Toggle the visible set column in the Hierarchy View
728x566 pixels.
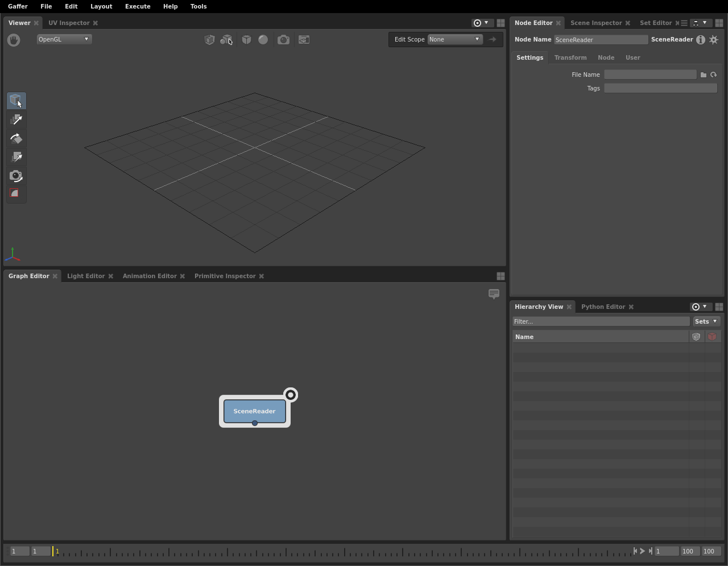pyautogui.click(x=696, y=337)
